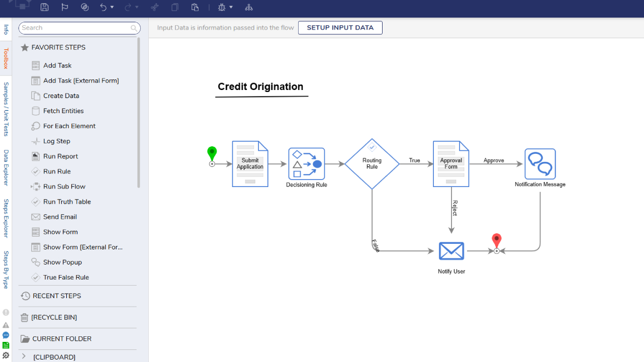644x362 pixels.
Task: Click the blue chat bubble icon
Action: coord(6,335)
